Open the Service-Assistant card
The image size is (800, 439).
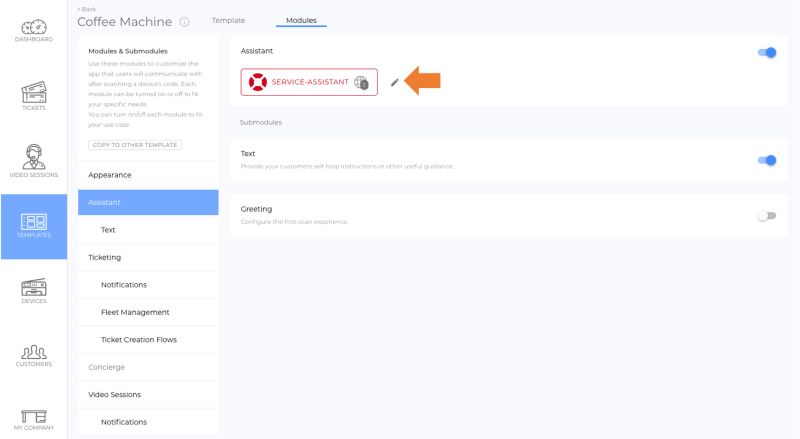point(309,82)
